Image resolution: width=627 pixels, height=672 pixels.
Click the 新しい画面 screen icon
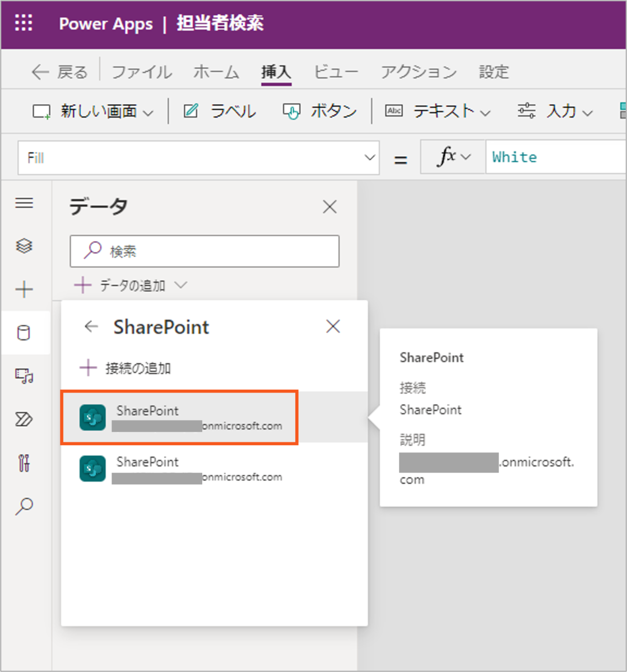(x=42, y=111)
